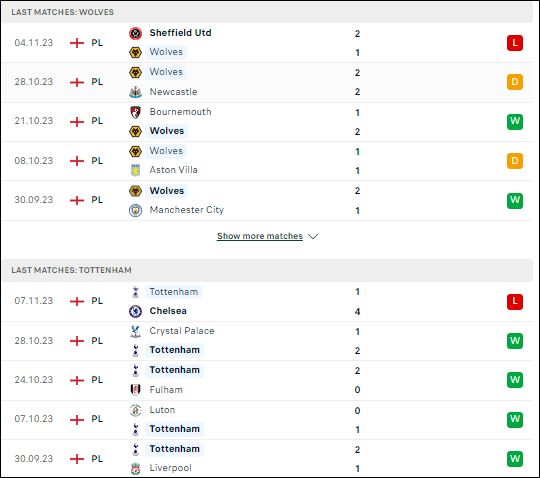Click the Newcastle club crest icon
This screenshot has height=478, width=540.
point(135,92)
